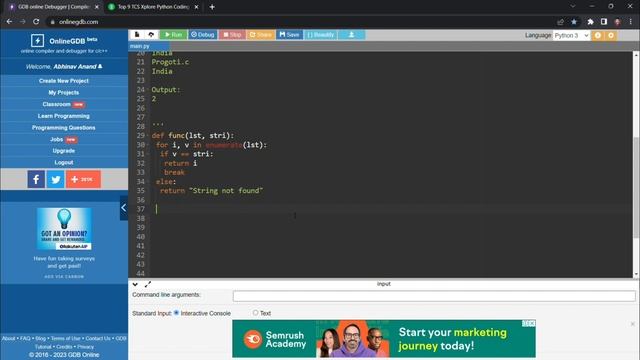Open the browser profile avatar
The width and height of the screenshot is (640, 360).
click(617, 22)
